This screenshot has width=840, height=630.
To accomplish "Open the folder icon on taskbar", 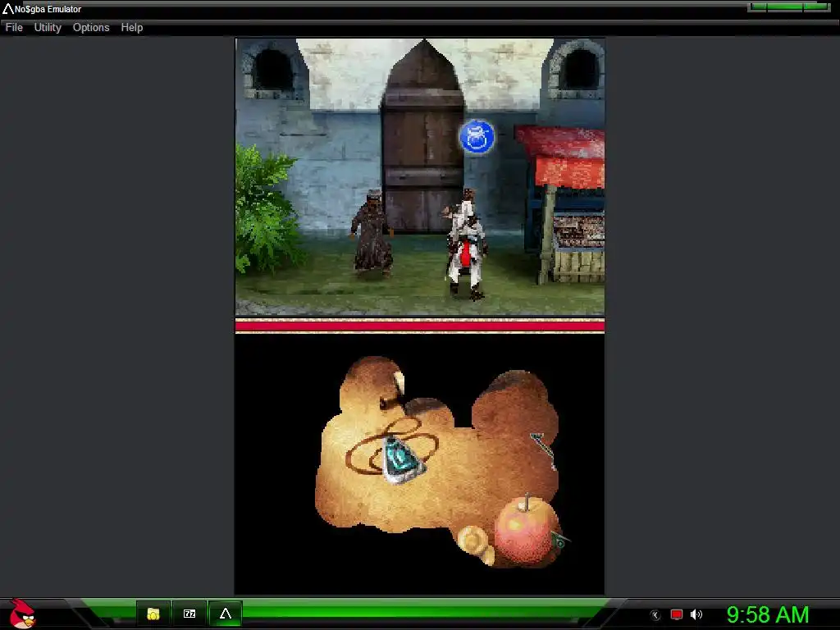I will point(153,614).
